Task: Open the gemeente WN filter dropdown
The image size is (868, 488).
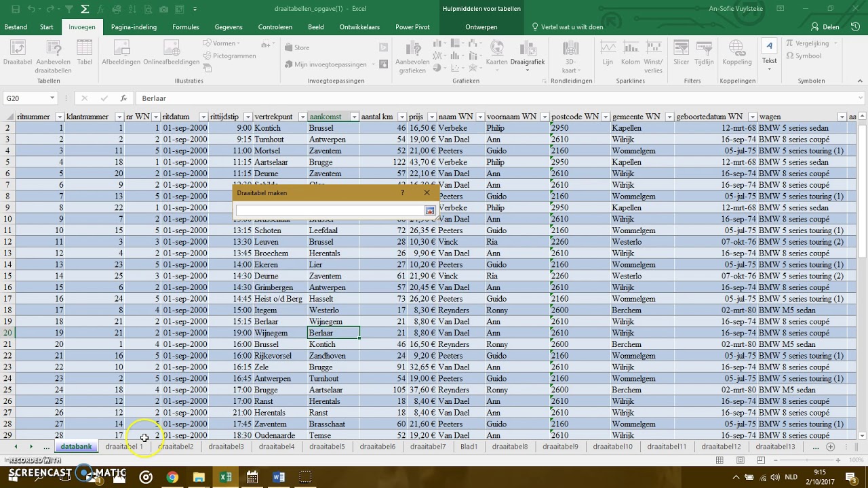Action: pos(669,117)
